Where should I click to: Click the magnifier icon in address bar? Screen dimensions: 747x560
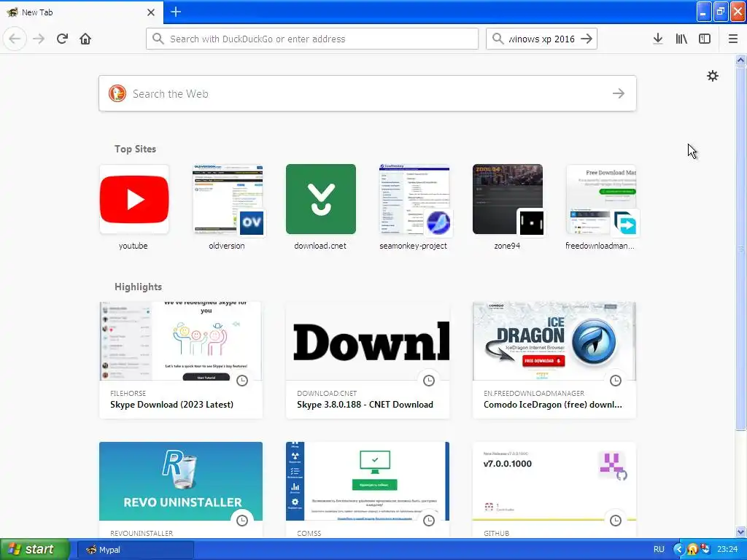pos(158,39)
